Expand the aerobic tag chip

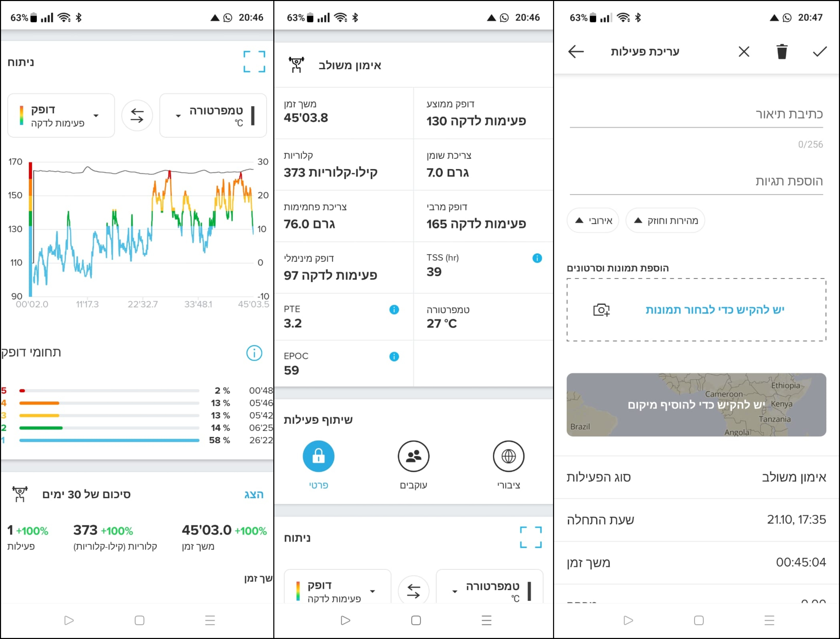[593, 221]
